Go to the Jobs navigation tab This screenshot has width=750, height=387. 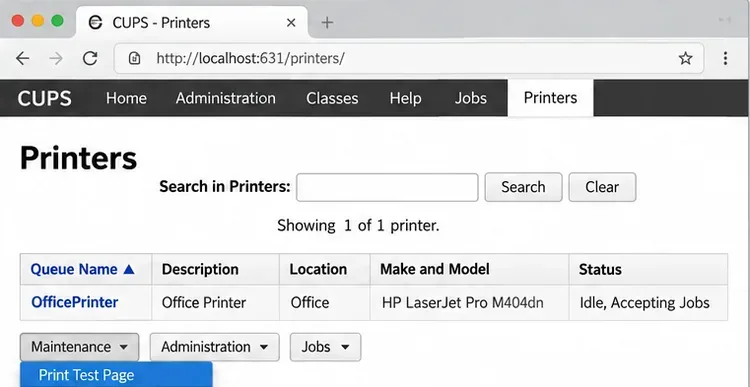coord(471,98)
